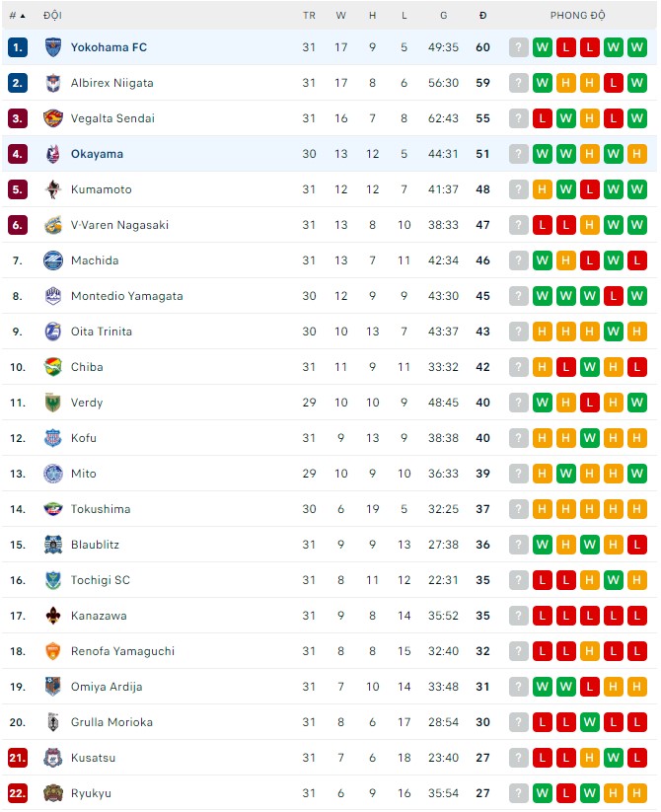Image resolution: width=661 pixels, height=812 pixels.
Task: Click the Machida club logo
Action: (x=53, y=260)
